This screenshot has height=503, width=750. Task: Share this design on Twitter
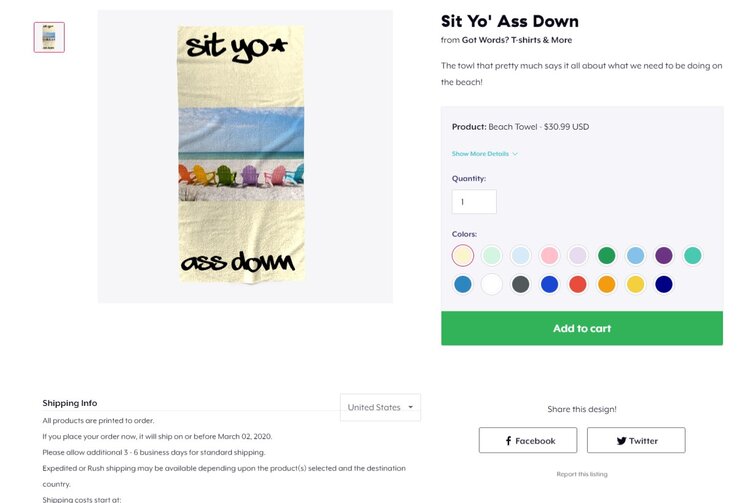tap(636, 440)
